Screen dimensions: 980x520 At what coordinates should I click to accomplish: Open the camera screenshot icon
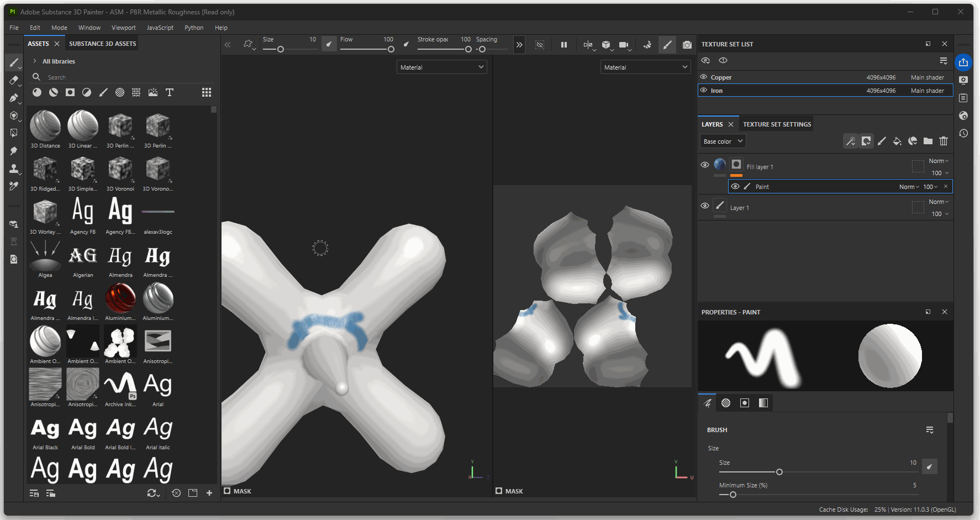(687, 45)
